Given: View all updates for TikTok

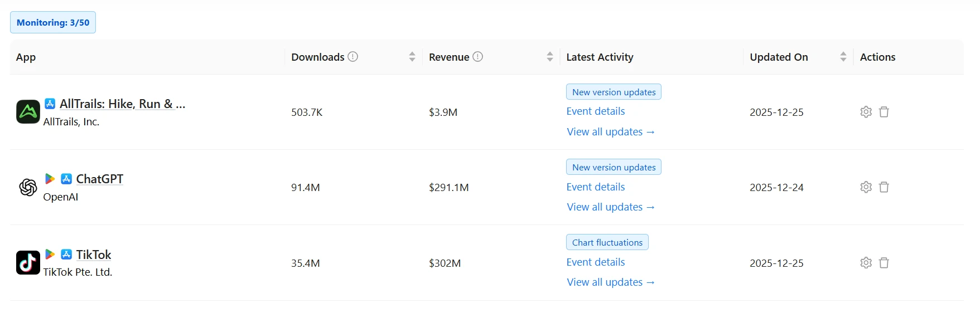Looking at the screenshot, I should 611,282.
